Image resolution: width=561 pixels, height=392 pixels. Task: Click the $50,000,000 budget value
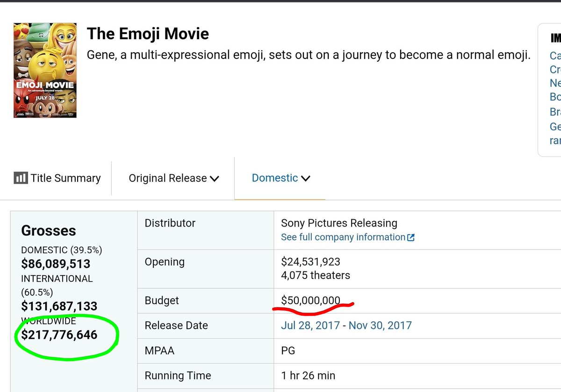[x=310, y=300]
